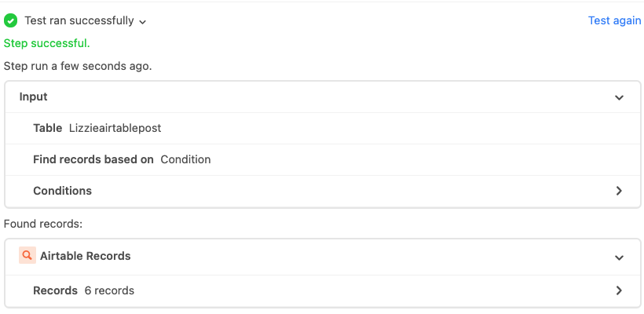Screen dimensions: 644x314
Task: Open the Records row right arrow
Action: (x=619, y=290)
